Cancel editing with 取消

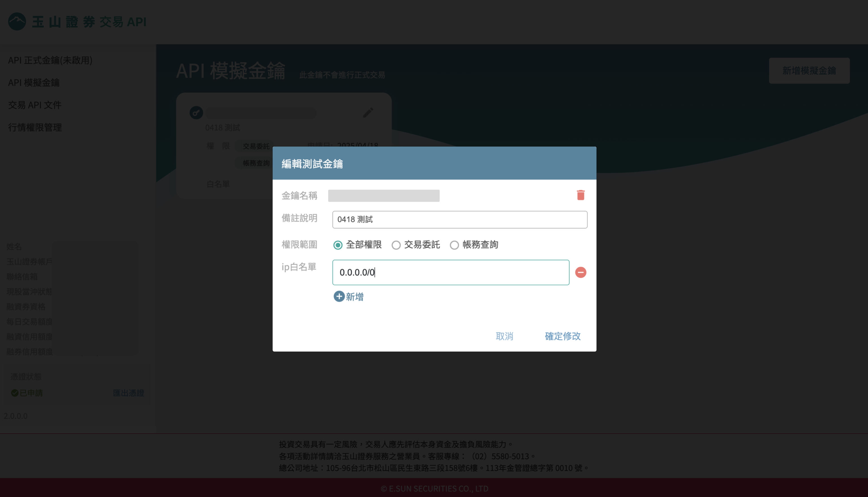coord(504,336)
